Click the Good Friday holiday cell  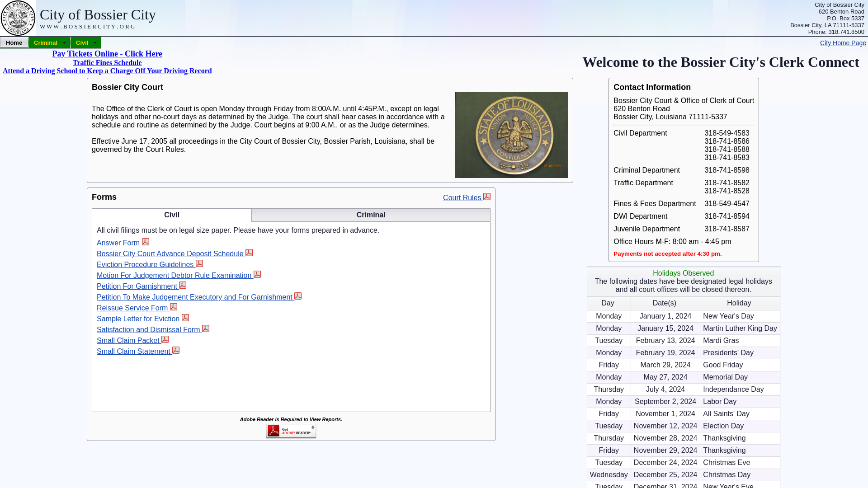coord(740,365)
